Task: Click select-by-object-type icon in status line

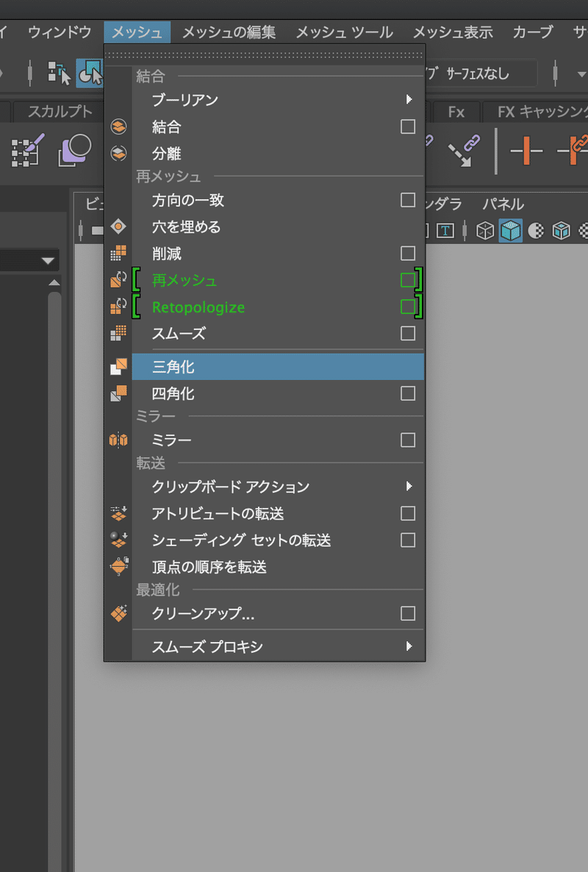Action: (x=90, y=73)
